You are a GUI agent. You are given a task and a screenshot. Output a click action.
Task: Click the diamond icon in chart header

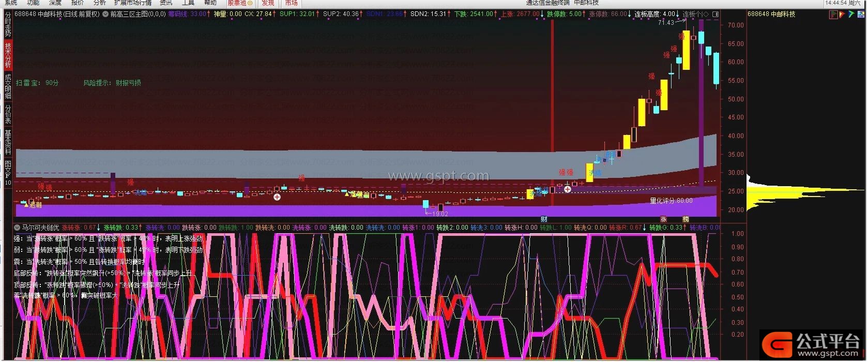tap(706, 14)
